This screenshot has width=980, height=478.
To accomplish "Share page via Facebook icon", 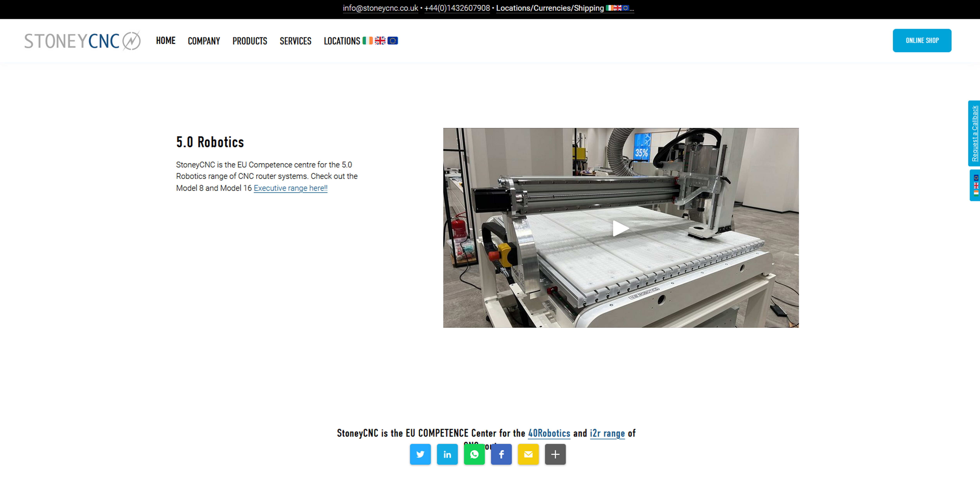I will coord(501,454).
